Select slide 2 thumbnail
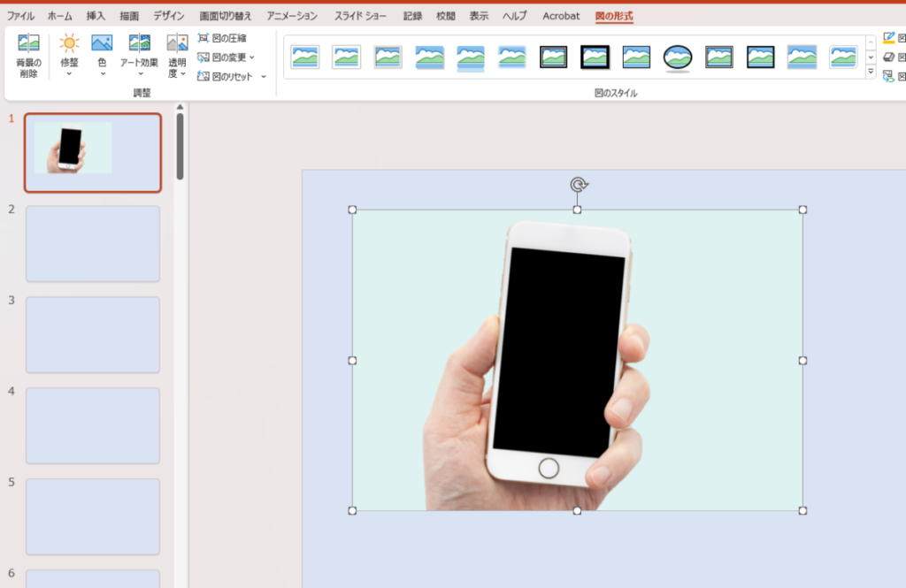 [x=93, y=243]
